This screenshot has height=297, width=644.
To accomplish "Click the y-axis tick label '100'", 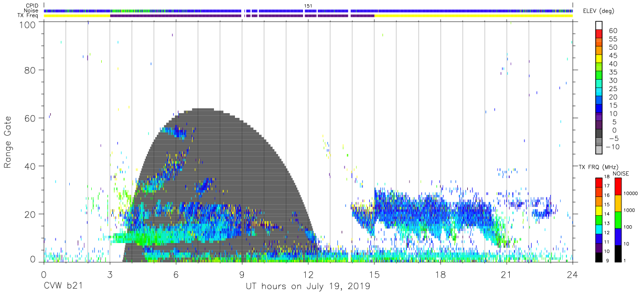I will click(x=28, y=25).
